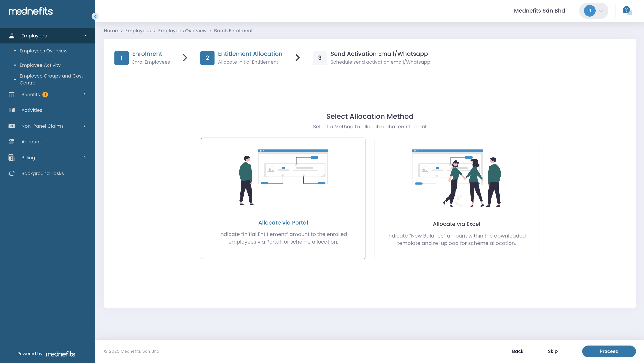Image resolution: width=644 pixels, height=363 pixels.
Task: Open Employee Activity menu item
Action: click(40, 65)
